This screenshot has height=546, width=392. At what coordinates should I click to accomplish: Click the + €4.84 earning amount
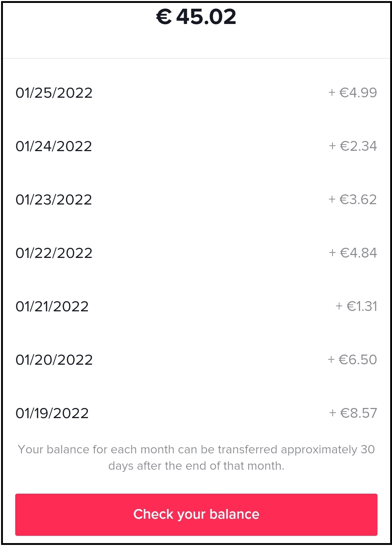[353, 253]
